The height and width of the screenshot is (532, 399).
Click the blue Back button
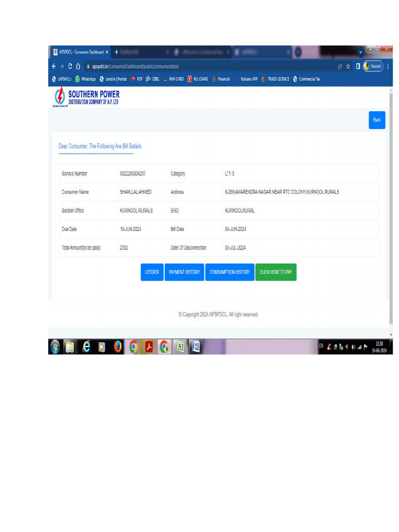(377, 120)
